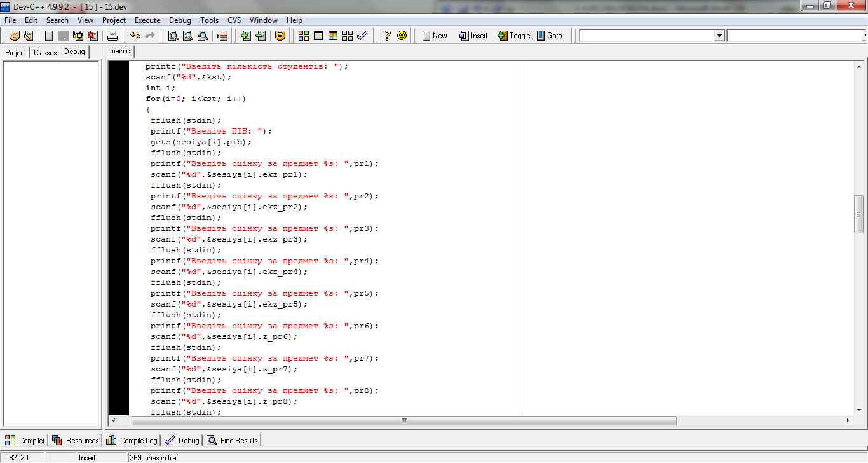Image resolution: width=868 pixels, height=463 pixels.
Task: Click the Toggle bookmark button
Action: point(513,36)
